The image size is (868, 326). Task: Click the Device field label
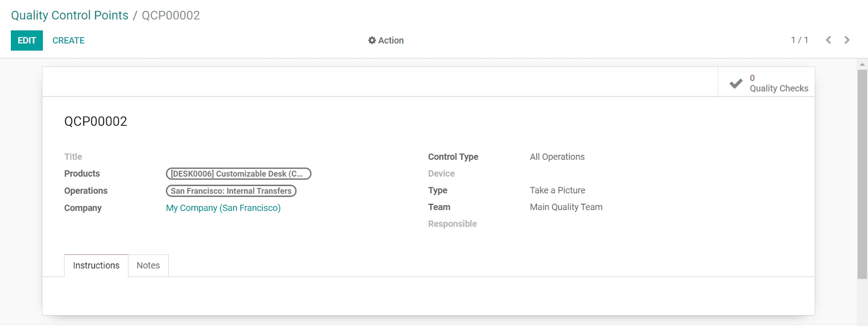click(441, 174)
